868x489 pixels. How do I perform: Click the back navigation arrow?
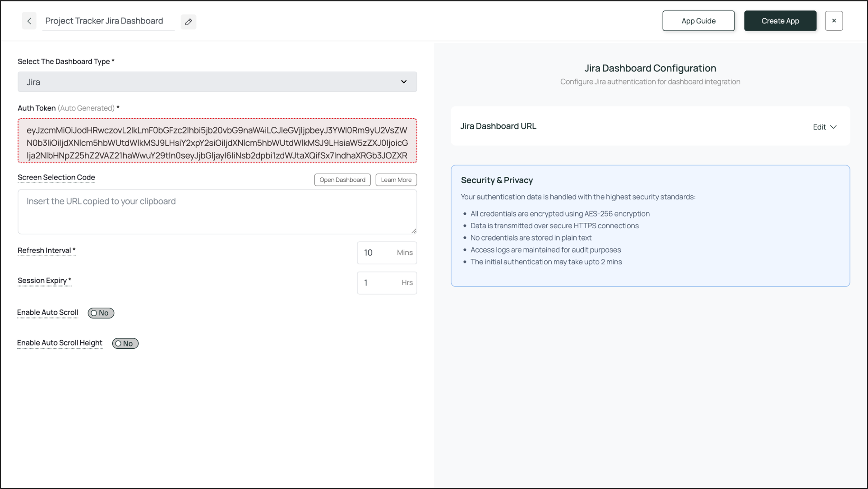click(x=29, y=21)
